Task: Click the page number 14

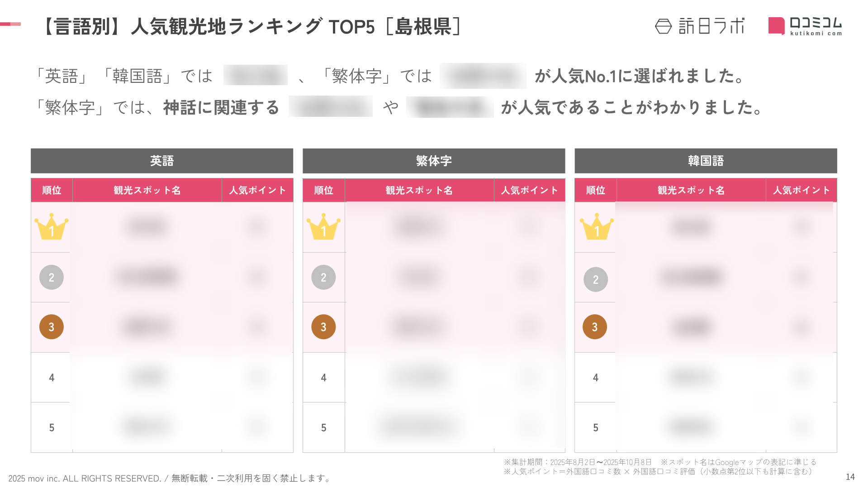Action: (x=850, y=477)
